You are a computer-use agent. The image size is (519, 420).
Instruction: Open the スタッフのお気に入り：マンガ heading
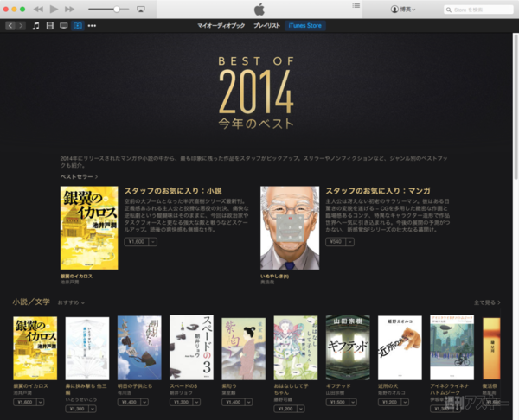point(378,191)
